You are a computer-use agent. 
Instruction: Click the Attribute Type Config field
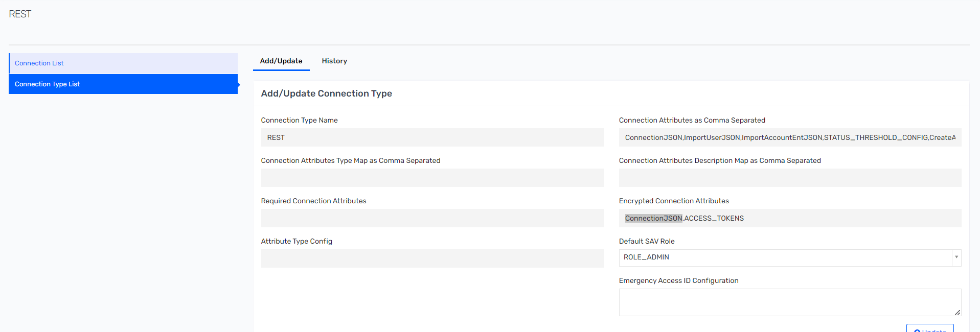tap(432, 258)
